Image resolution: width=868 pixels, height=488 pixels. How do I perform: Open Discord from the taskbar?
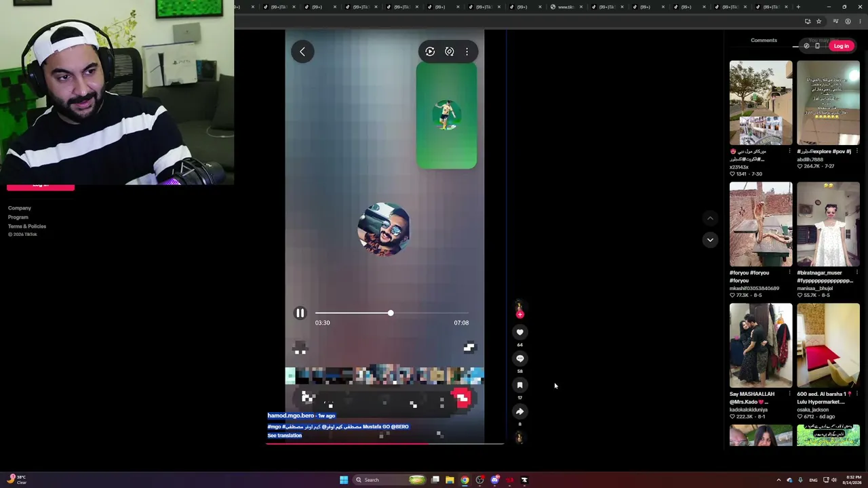495,480
